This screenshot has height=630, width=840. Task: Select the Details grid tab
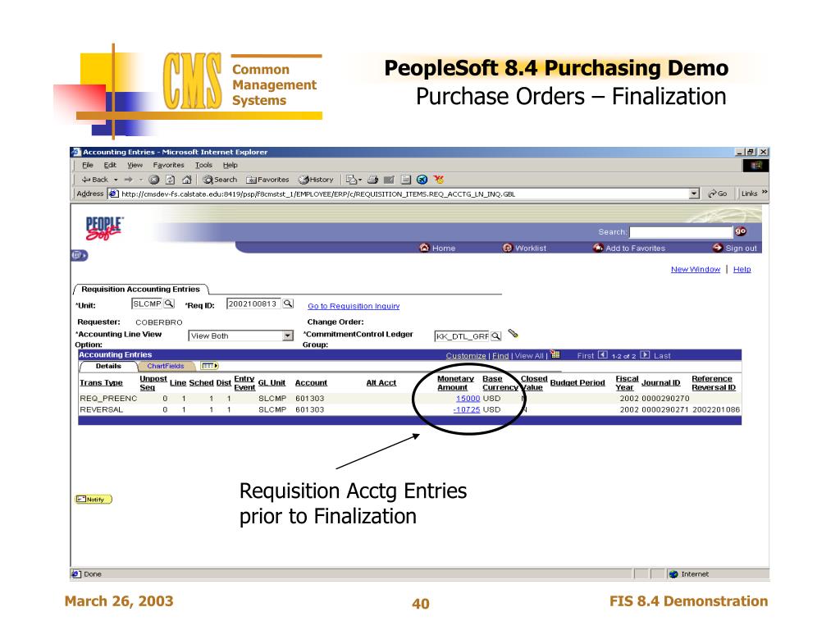[108, 367]
